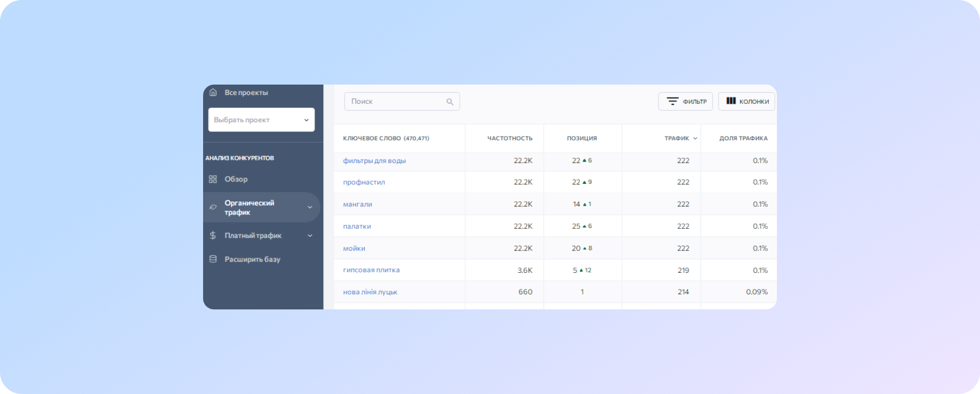Viewport: 980px width, 394px height.
Task: Open keyword link гипсовая плитка
Action: click(x=371, y=270)
